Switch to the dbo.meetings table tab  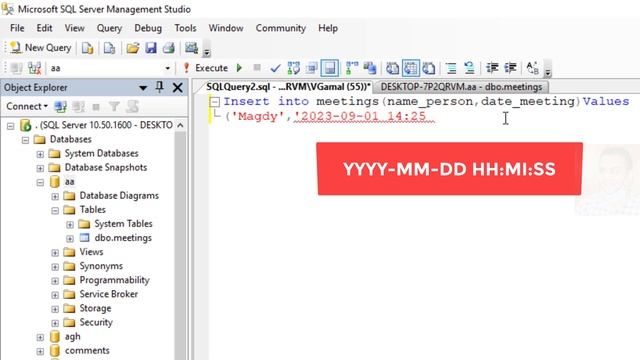(x=461, y=87)
